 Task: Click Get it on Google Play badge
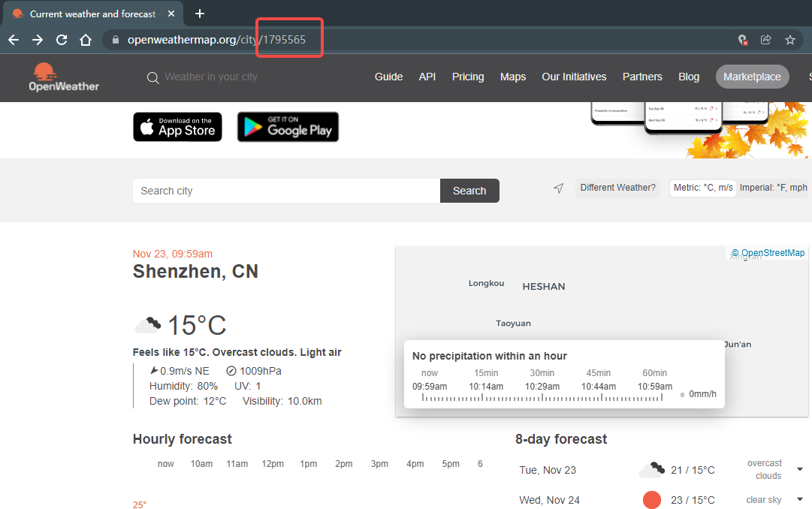[288, 127]
